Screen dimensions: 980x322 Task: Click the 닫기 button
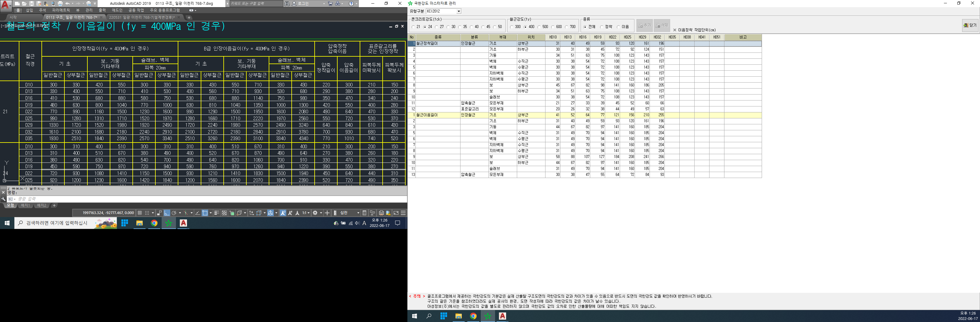click(970, 25)
